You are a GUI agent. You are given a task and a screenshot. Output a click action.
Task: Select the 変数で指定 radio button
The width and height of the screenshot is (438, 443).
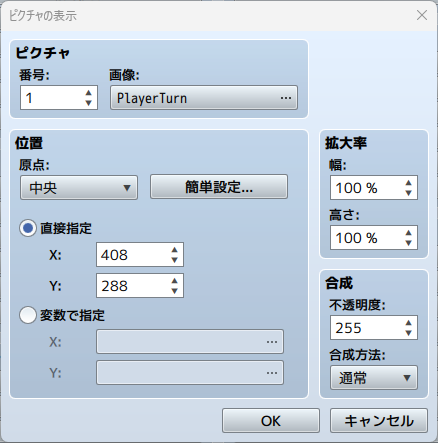(28, 315)
